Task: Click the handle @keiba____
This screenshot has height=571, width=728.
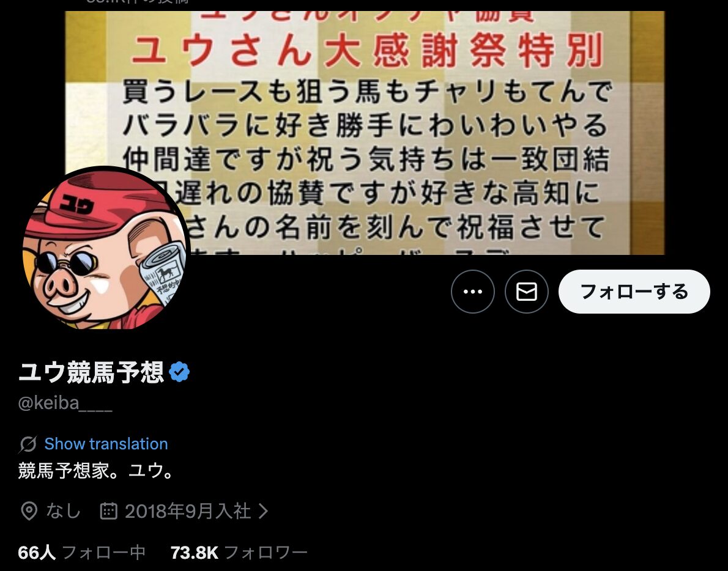Action: (65, 403)
